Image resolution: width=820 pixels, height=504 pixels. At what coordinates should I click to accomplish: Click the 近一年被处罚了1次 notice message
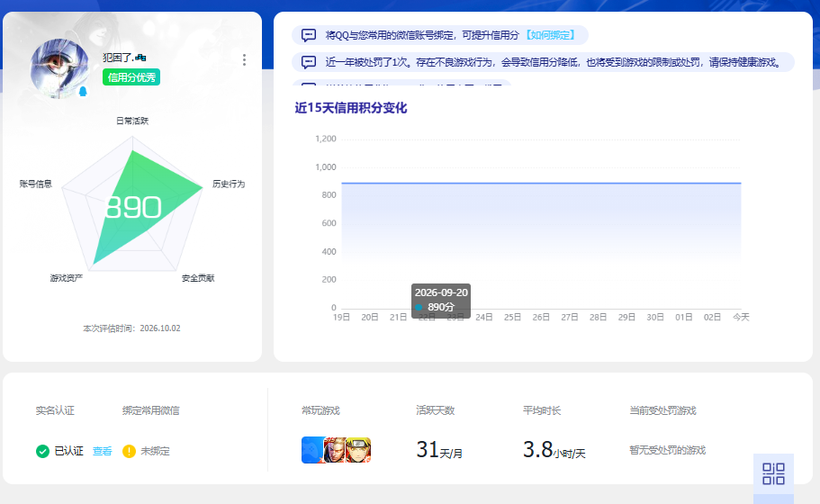[554, 62]
